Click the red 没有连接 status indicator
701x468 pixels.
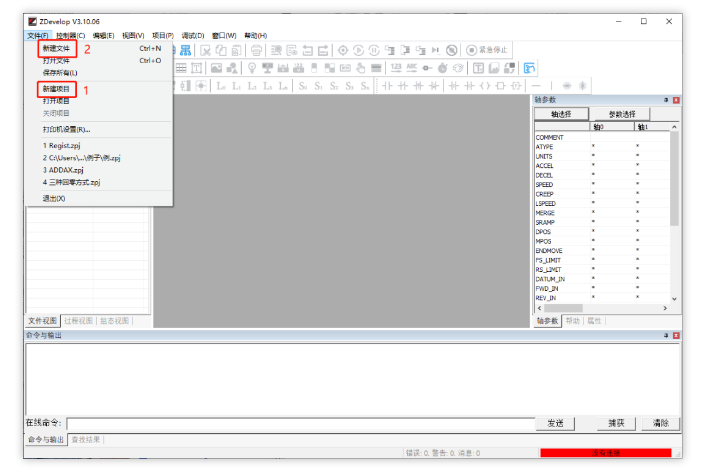click(x=606, y=453)
